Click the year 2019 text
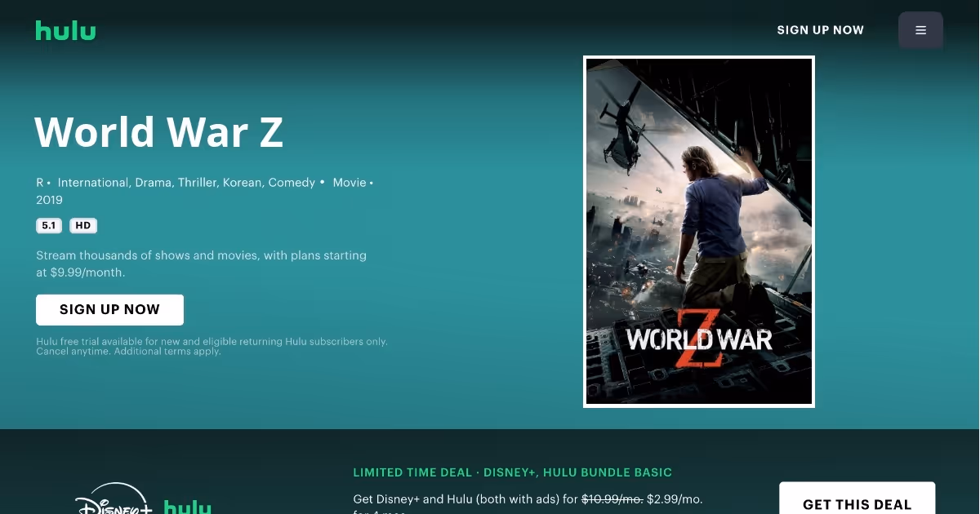Screen dimensions: 980x514 [x=49, y=200]
